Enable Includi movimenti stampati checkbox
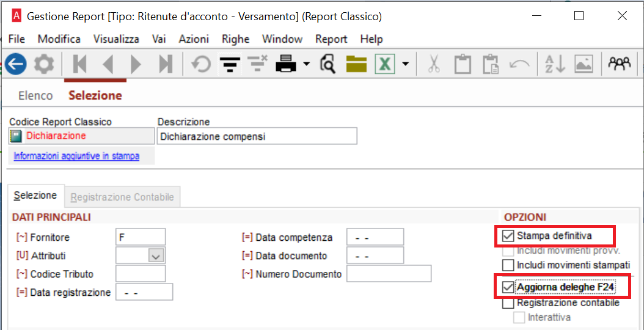Image resolution: width=644 pixels, height=330 pixels. [508, 265]
